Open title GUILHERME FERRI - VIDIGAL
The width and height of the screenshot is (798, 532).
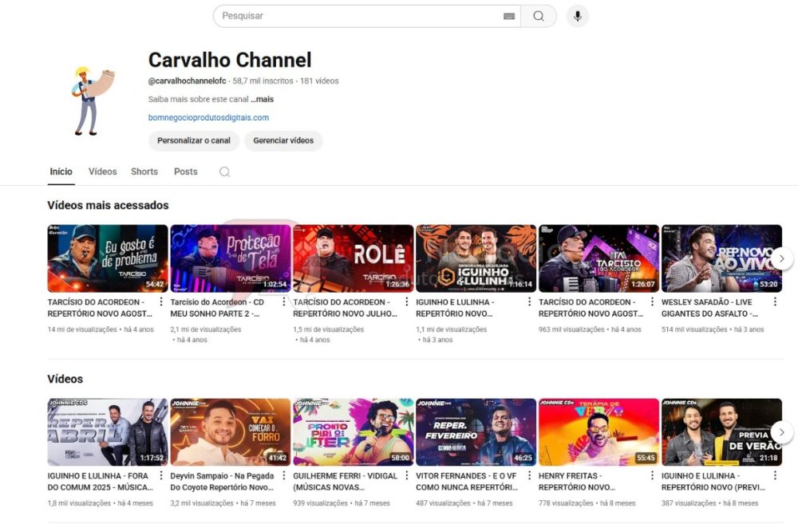pyautogui.click(x=345, y=482)
